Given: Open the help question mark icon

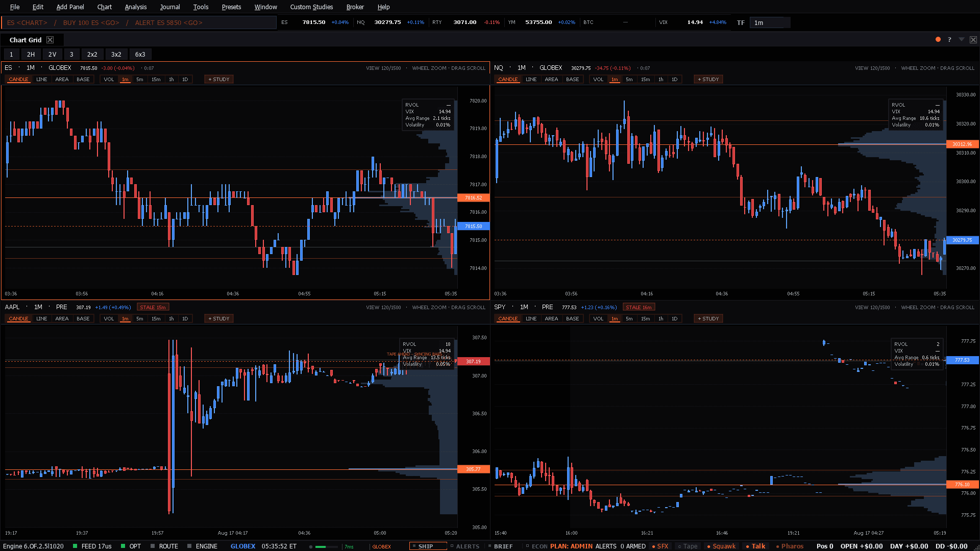Looking at the screenshot, I should tap(949, 40).
